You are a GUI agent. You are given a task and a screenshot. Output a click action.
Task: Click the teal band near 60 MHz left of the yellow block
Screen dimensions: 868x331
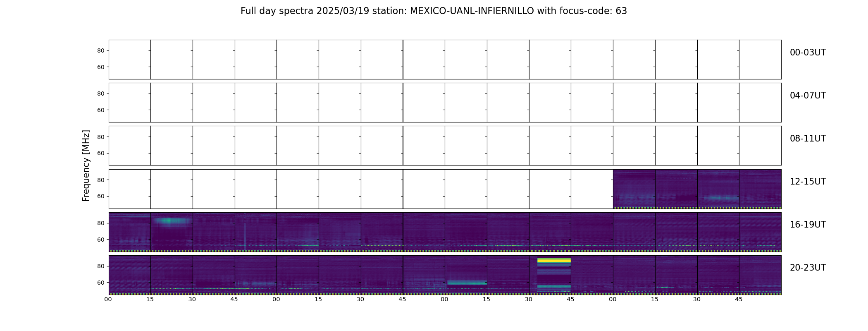point(467,283)
